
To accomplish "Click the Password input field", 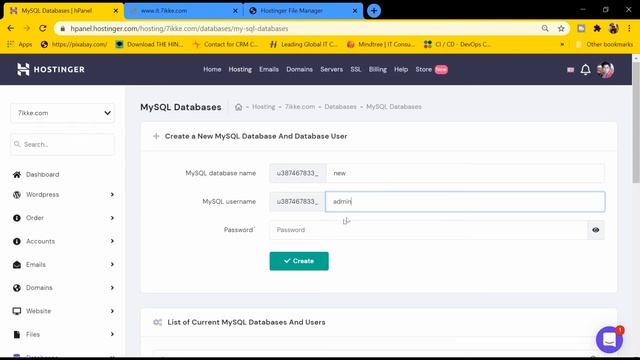I will (428, 230).
